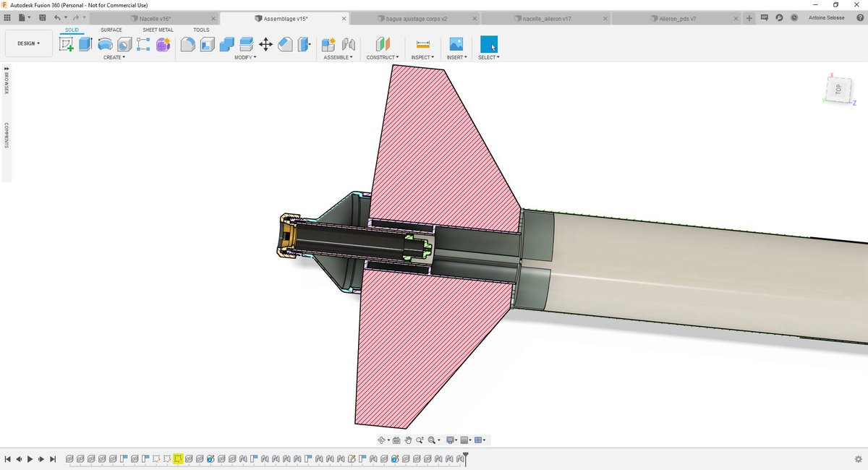Select the Shell tool
Image resolution: width=868 pixels, height=470 pixels.
point(207,44)
